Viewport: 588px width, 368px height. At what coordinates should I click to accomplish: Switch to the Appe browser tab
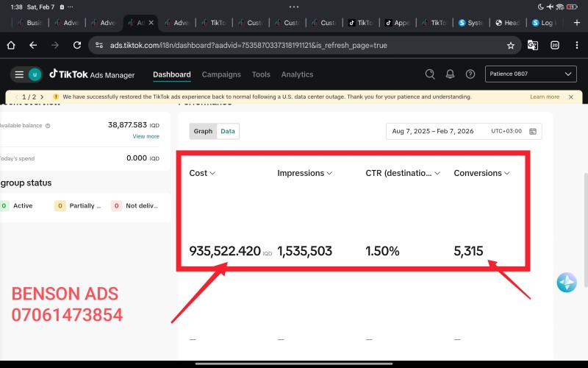pyautogui.click(x=398, y=23)
